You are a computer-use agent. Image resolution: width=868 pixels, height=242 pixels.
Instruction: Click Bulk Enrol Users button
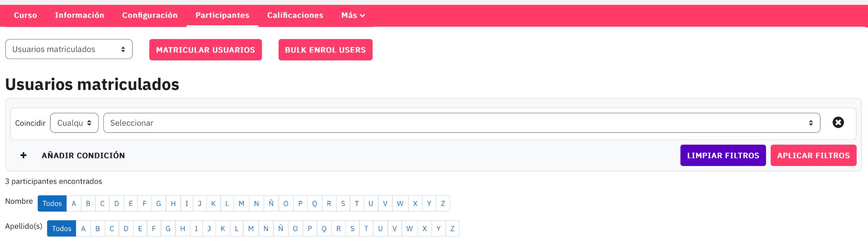[x=325, y=50]
